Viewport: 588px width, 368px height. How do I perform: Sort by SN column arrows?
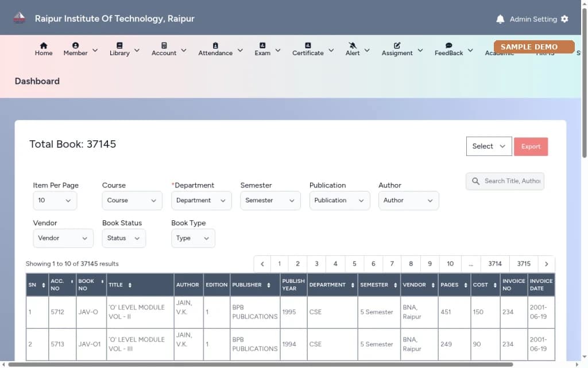click(44, 285)
